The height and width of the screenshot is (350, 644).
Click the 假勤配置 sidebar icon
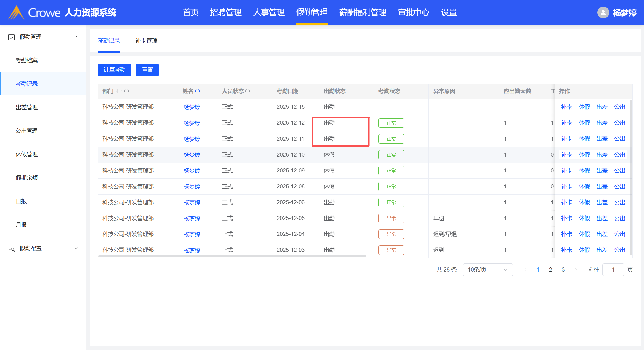[x=11, y=248]
